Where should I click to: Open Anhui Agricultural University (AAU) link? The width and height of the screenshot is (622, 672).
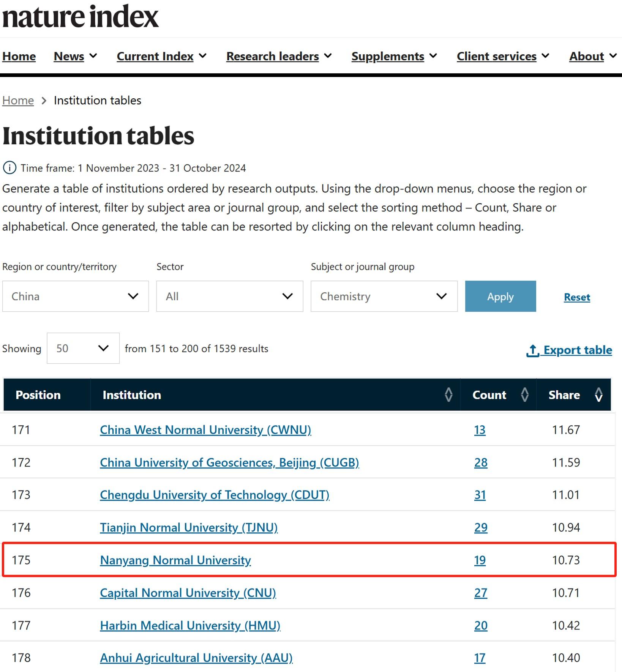click(196, 658)
